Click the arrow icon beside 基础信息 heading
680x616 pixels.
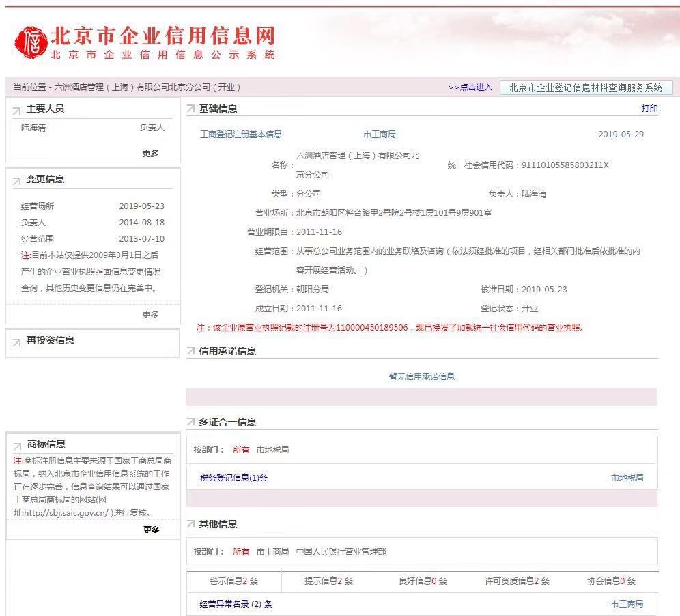tap(190, 109)
